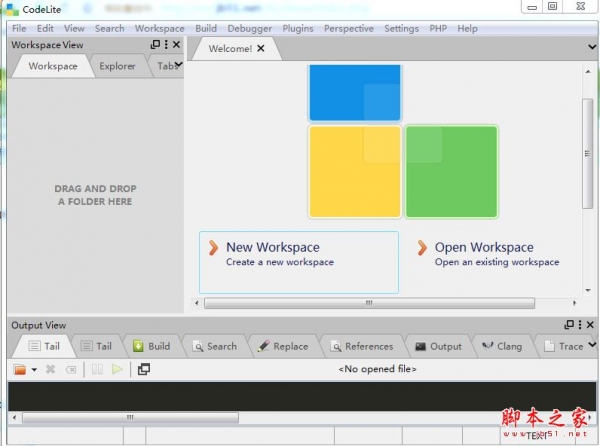Open the Search menu
The width and height of the screenshot is (600, 446).
click(109, 29)
